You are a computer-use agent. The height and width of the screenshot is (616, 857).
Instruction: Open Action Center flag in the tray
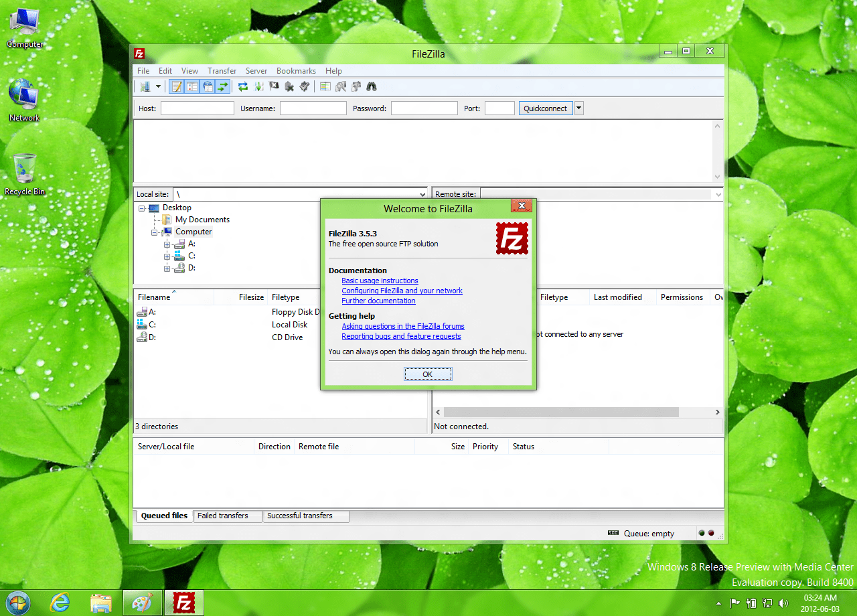coord(734,603)
